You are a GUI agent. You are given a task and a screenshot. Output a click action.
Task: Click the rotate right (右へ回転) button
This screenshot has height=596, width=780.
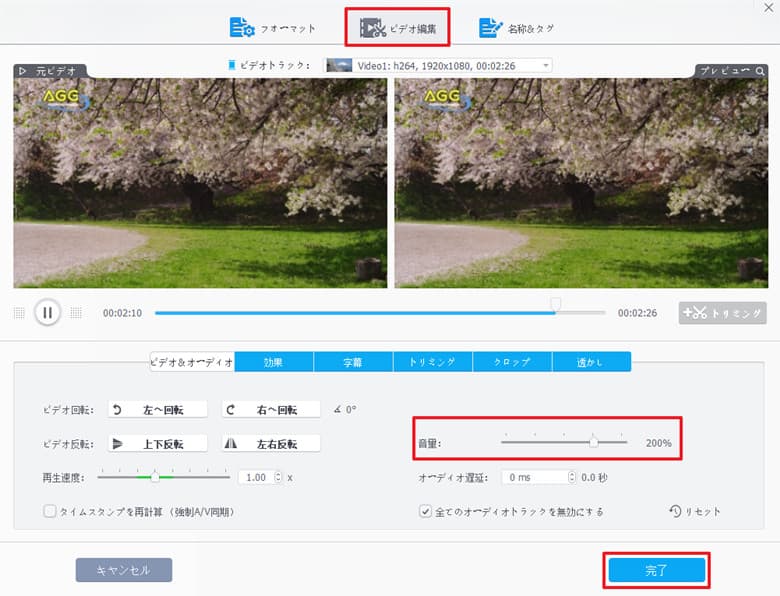(271, 409)
